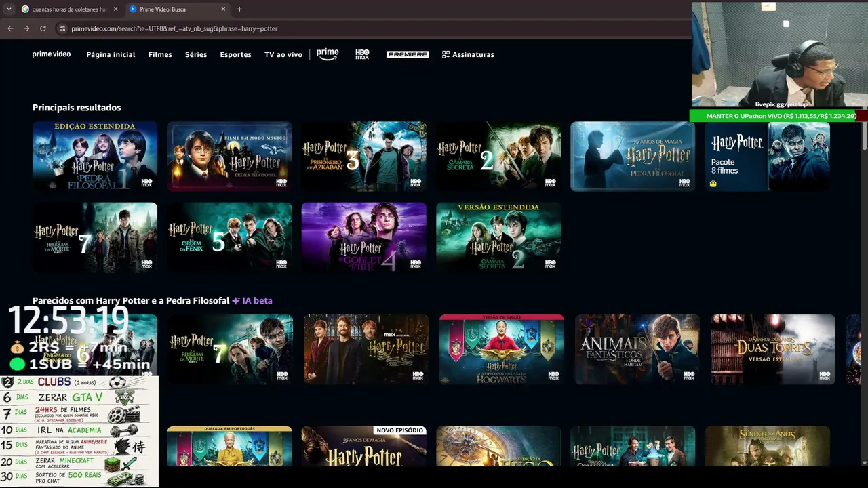The height and width of the screenshot is (488, 868).
Task: Open the HBO Max channel logo
Action: (x=362, y=54)
